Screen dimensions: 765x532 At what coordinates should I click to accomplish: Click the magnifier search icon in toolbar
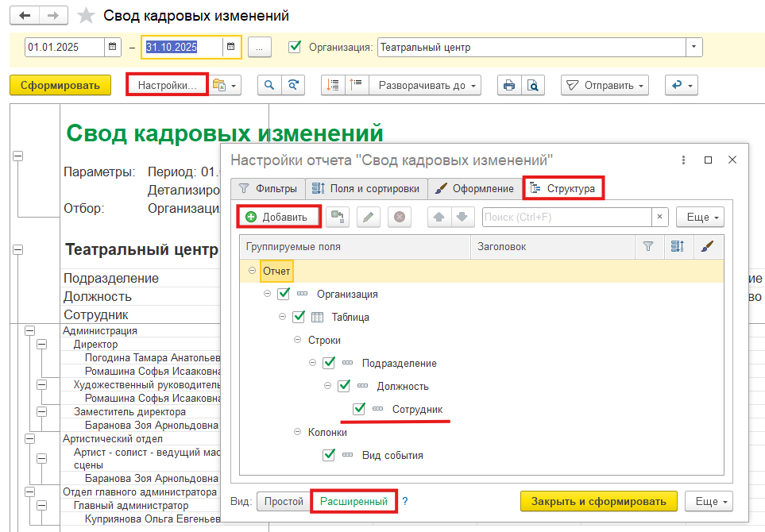[x=269, y=85]
